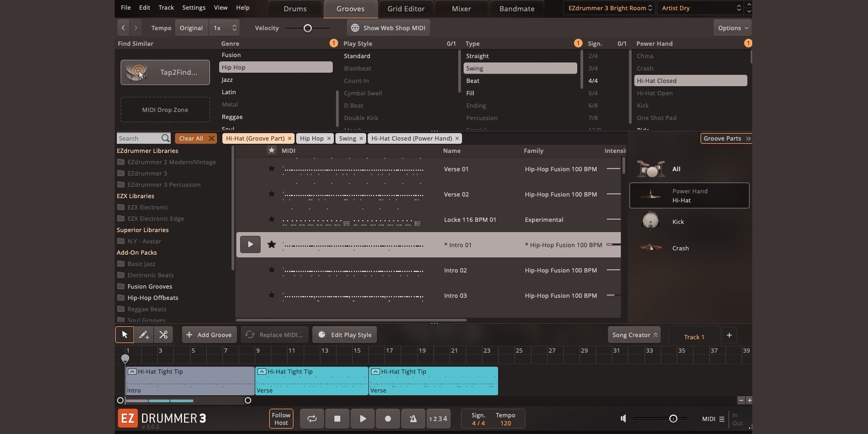This screenshot has width=868, height=434.
Task: Check the Hip-Hop Offbeats library checkbox
Action: coord(121,298)
